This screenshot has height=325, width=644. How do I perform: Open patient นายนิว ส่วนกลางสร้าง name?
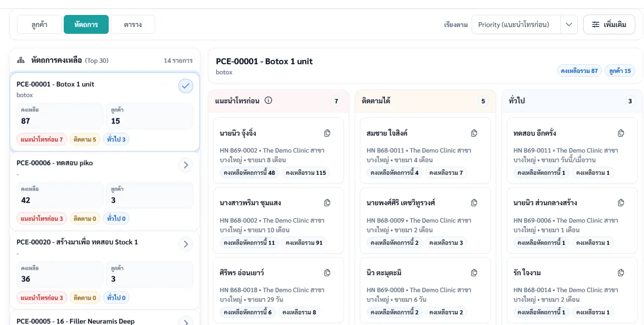pos(545,203)
